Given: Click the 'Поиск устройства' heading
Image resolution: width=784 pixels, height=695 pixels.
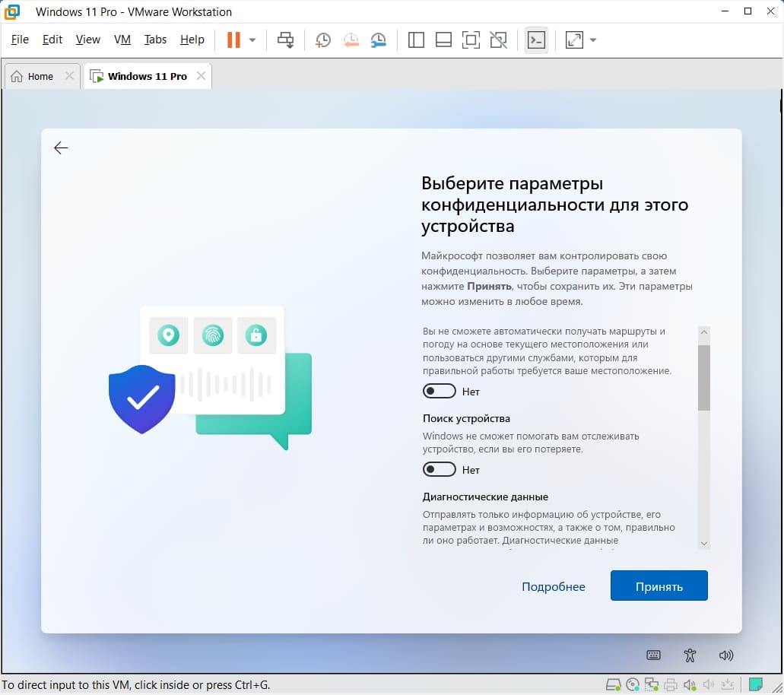Looking at the screenshot, I should pyautogui.click(x=466, y=418).
